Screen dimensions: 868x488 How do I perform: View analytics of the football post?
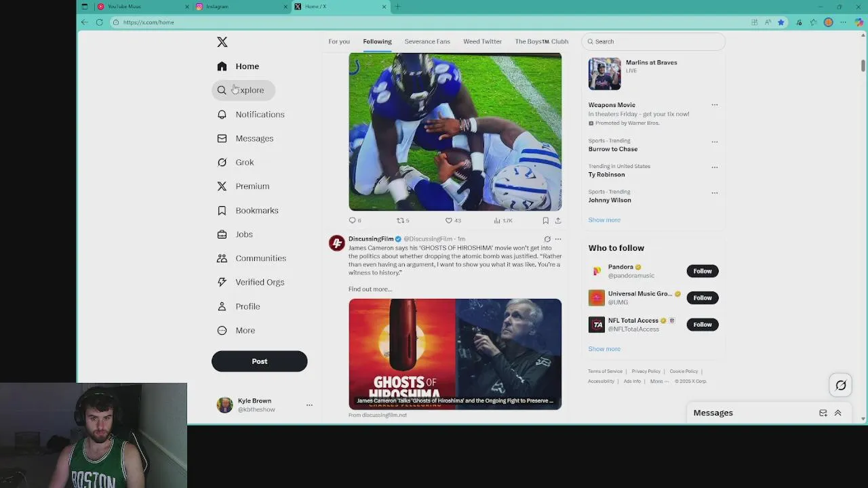tap(502, 220)
